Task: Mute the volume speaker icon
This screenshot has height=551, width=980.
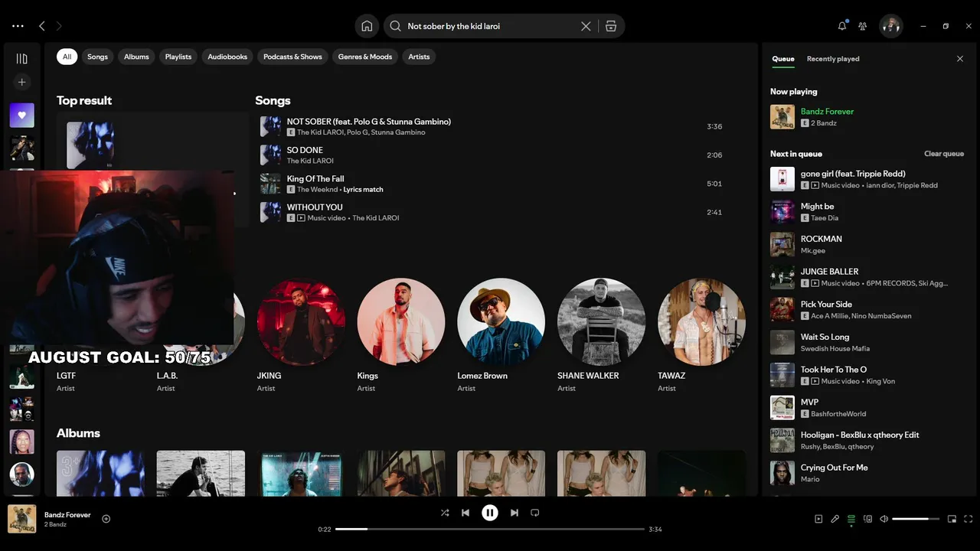Action: click(884, 519)
